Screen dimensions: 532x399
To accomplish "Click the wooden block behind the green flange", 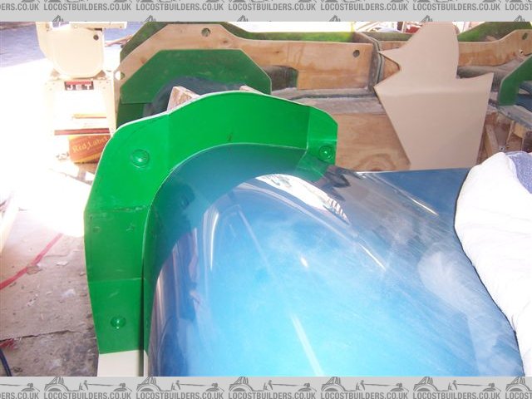I will [185, 98].
